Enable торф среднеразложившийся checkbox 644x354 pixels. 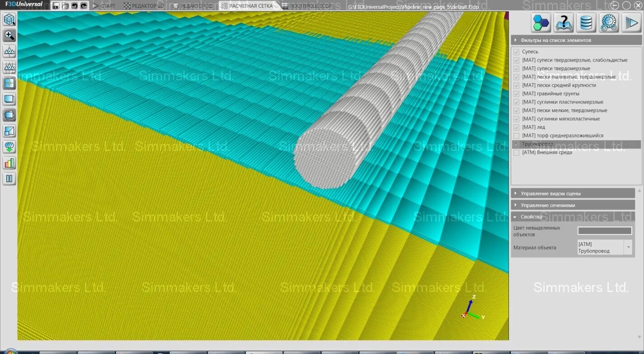pos(517,136)
